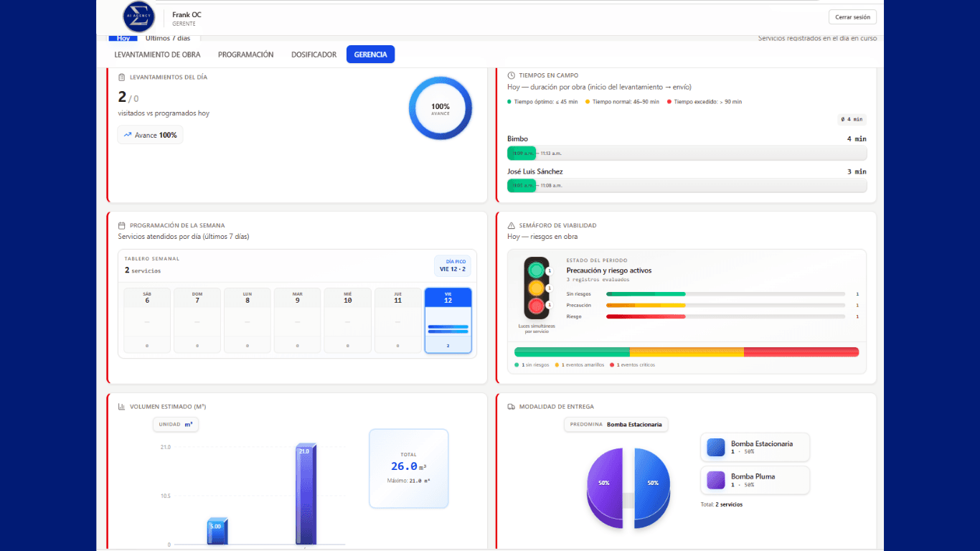Viewport: 980px width, 551px height.
Task: Select the JUE 11 day card
Action: 398,321
